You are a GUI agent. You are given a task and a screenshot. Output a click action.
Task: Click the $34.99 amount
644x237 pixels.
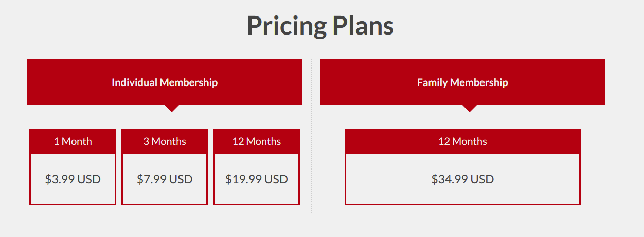point(450,179)
